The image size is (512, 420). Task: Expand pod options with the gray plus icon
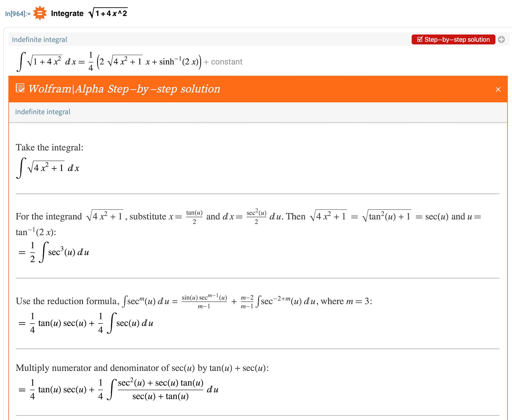[501, 39]
